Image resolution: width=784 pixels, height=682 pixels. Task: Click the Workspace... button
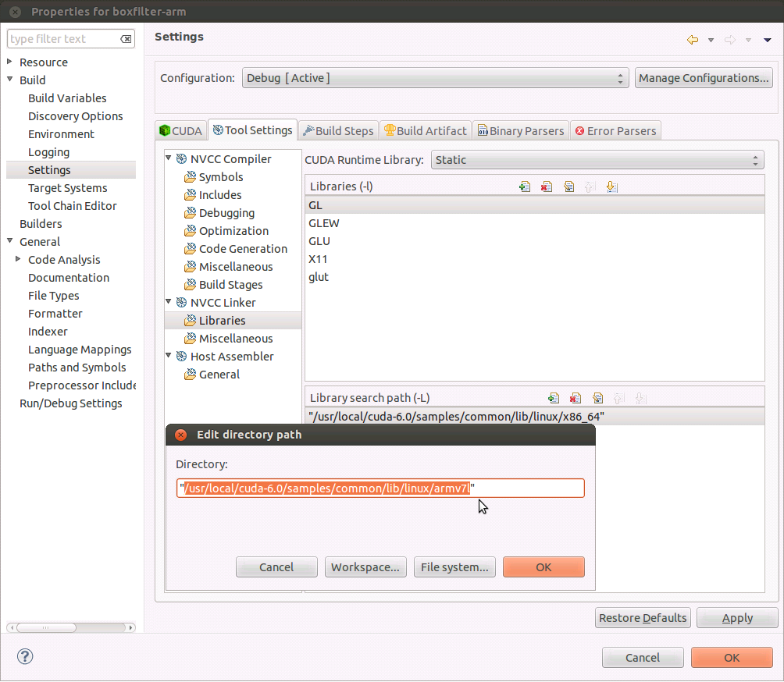(365, 567)
